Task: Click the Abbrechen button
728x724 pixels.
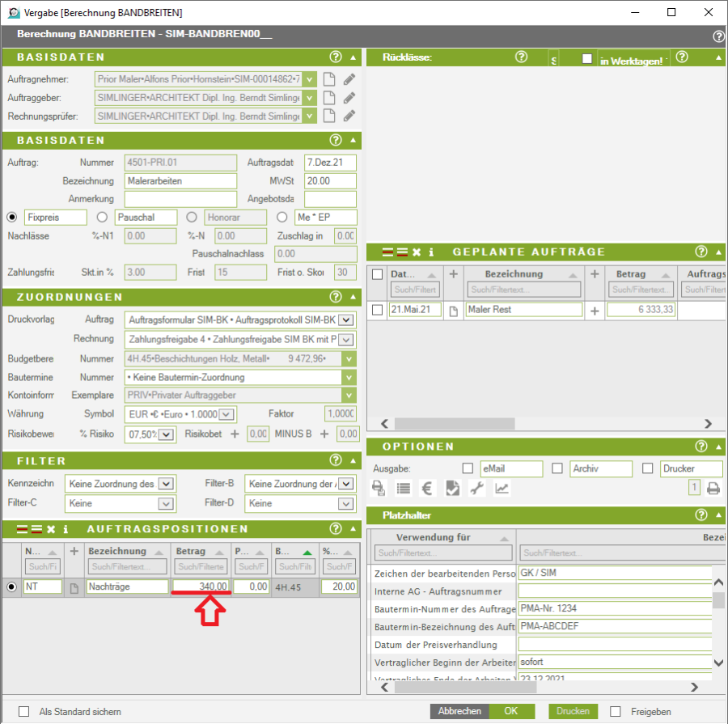Action: tap(459, 712)
